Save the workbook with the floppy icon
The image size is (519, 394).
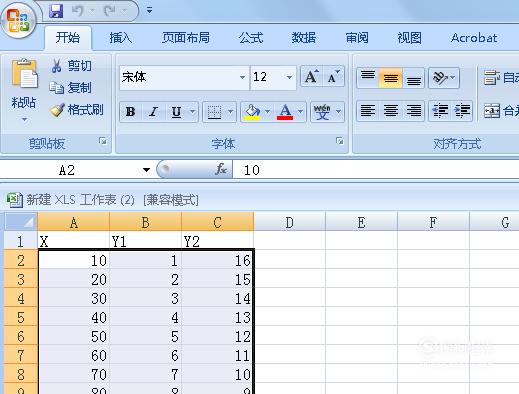(56, 11)
